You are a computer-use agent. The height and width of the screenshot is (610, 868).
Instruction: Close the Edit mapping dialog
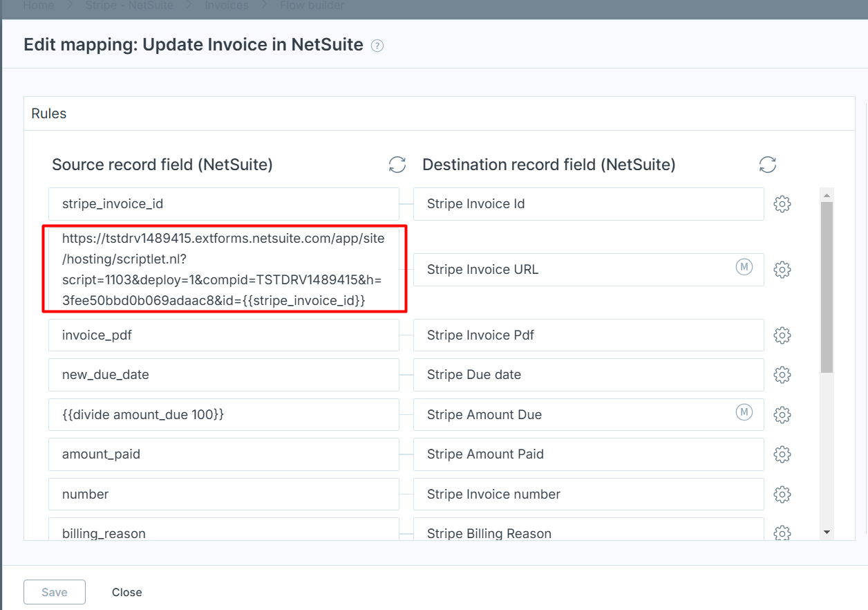pos(127,592)
